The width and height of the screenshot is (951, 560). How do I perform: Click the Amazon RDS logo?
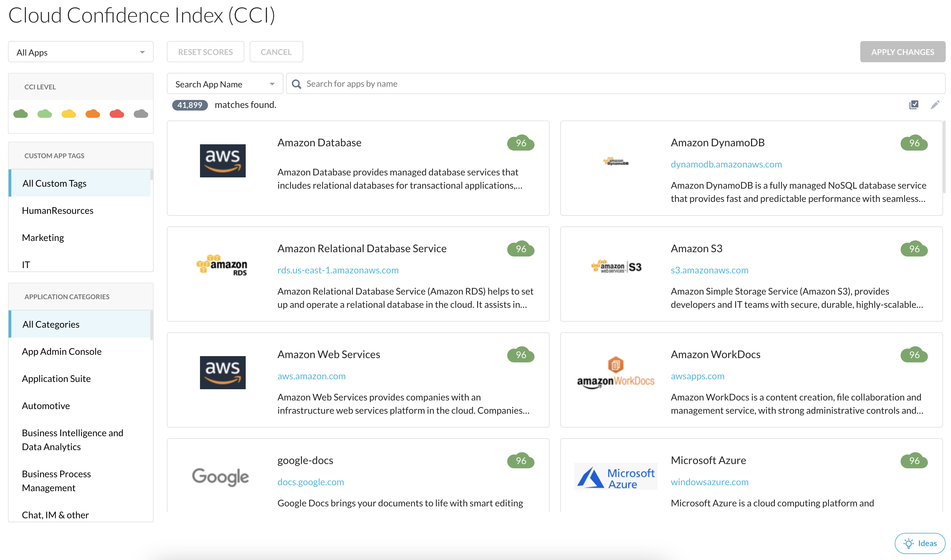coord(222,265)
